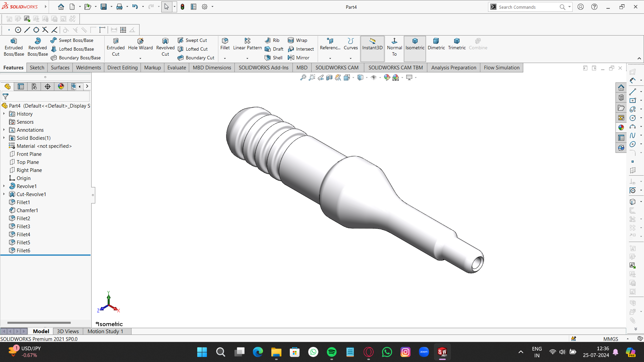Open the Flow Simulation tab

point(501,68)
